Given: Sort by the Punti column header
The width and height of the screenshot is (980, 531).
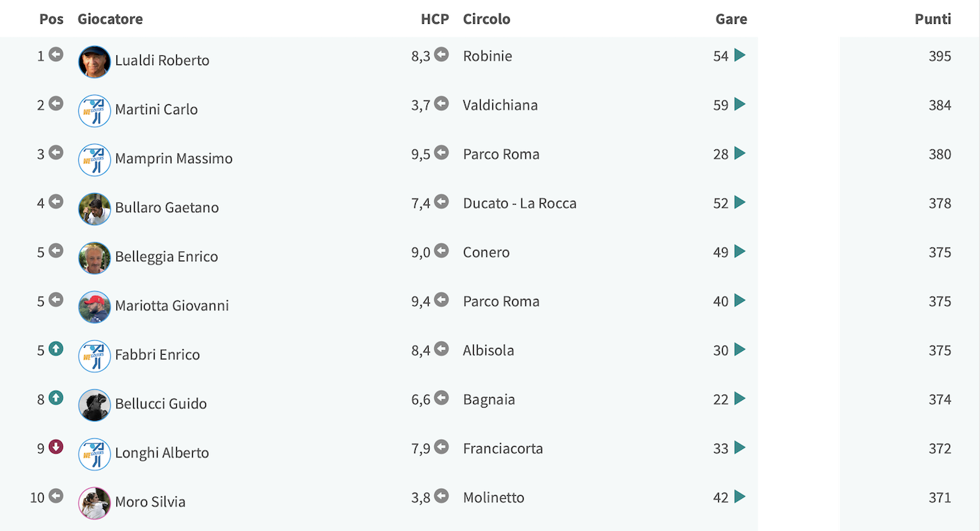Looking at the screenshot, I should point(933,19).
